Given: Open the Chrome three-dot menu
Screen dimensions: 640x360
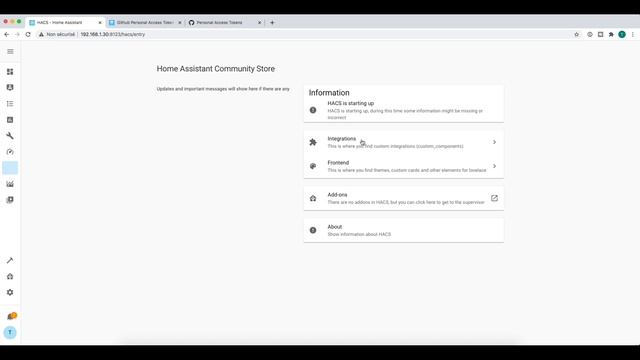Looking at the screenshot, I should pos(633,35).
